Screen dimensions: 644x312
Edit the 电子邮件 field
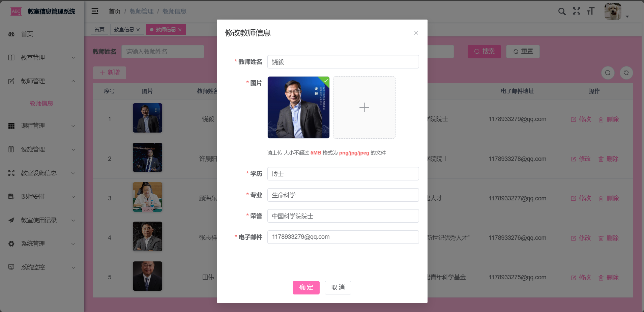(x=343, y=237)
